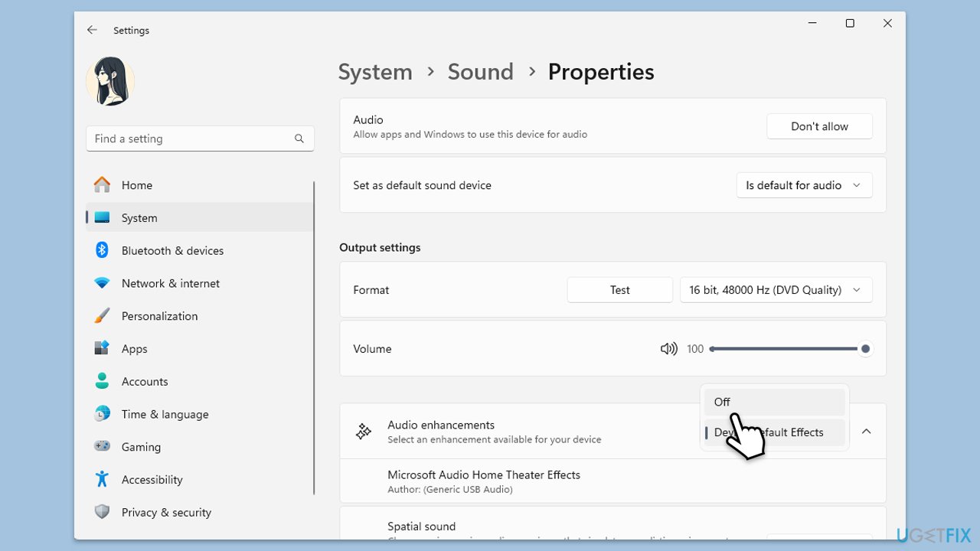The width and height of the screenshot is (980, 551).
Task: Click the Don't allow button
Action: (819, 126)
